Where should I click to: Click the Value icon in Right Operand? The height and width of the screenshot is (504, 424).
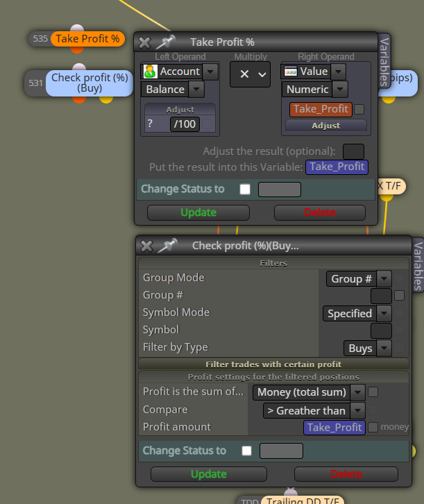coord(290,72)
